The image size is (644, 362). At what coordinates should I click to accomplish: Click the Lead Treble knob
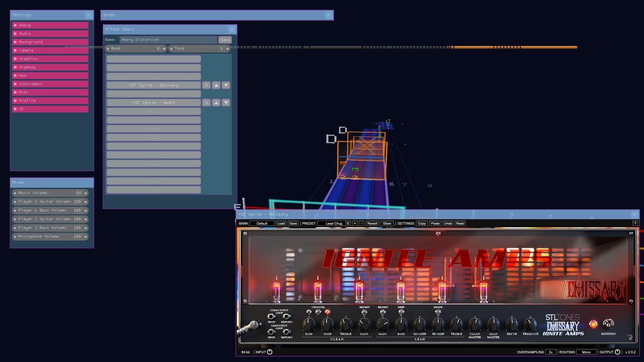tap(456, 324)
